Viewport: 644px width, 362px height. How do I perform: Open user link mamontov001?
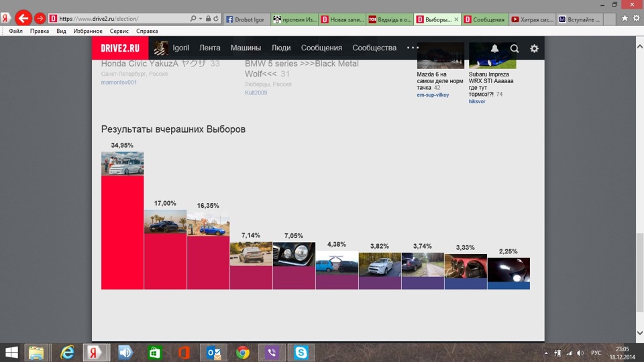click(119, 82)
